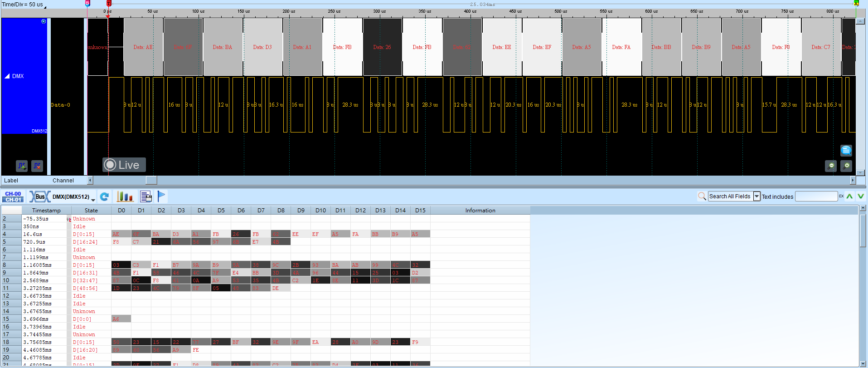Click the Information column header
The width and height of the screenshot is (868, 368).
[x=480, y=211]
